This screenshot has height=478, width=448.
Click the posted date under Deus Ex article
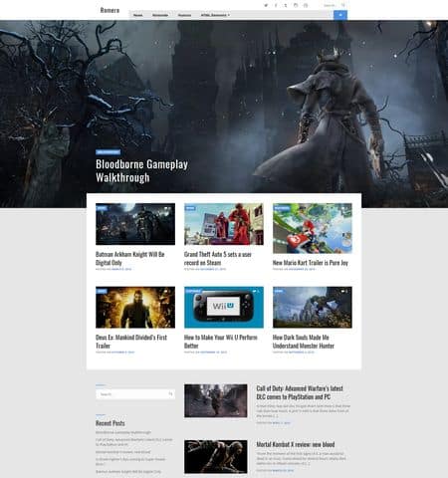pyautogui.click(x=122, y=353)
